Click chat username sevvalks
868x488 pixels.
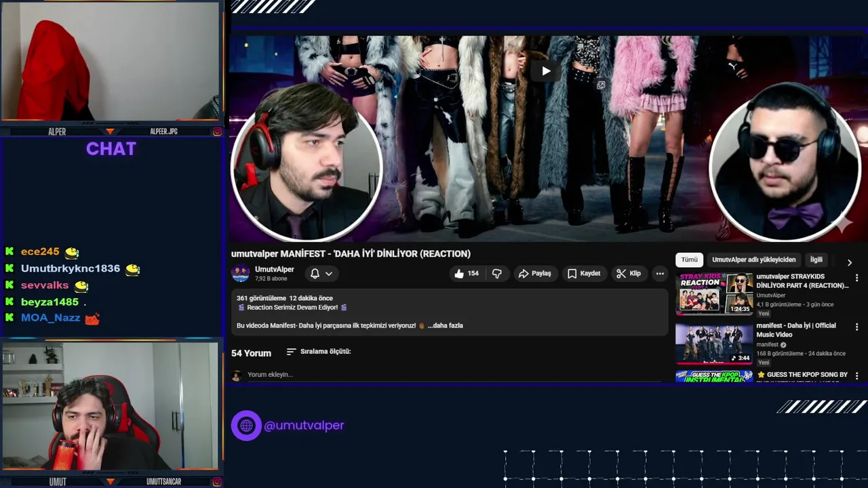point(45,285)
